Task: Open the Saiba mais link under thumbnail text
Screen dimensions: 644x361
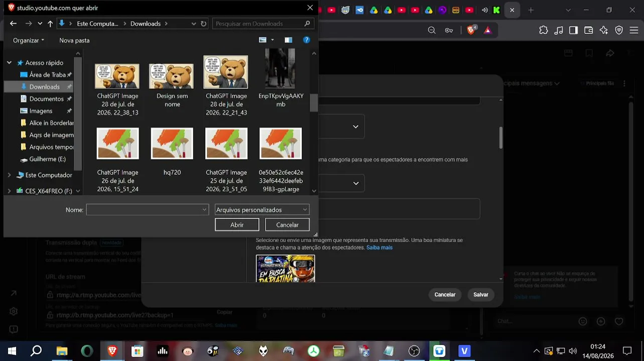Action: coord(379,248)
